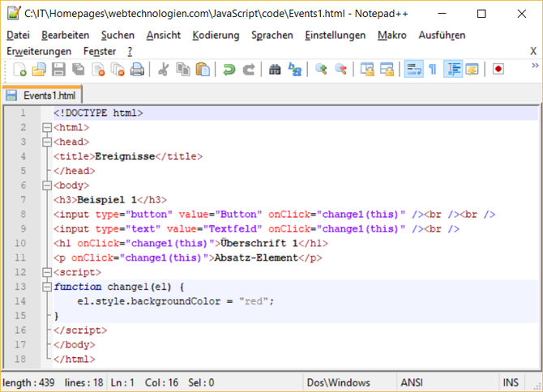Open the Datei menu
Image resolution: width=543 pixels, height=392 pixels.
18,36
